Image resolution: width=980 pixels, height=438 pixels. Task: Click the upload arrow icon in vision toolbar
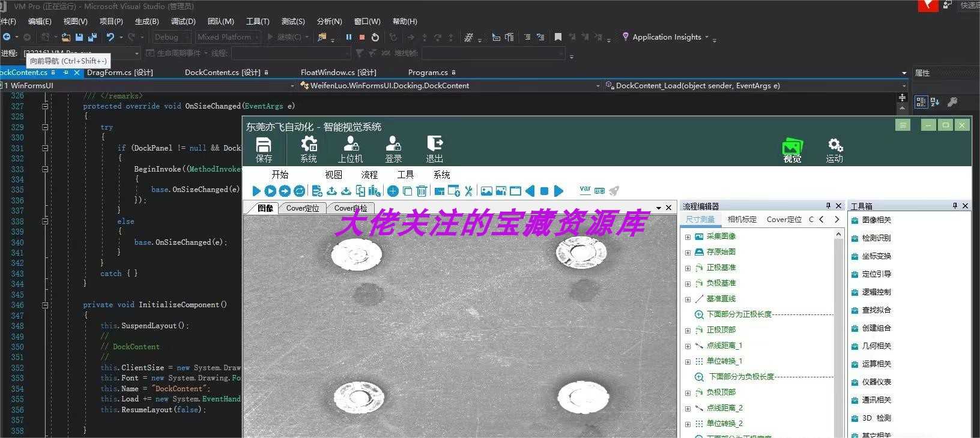click(331, 191)
